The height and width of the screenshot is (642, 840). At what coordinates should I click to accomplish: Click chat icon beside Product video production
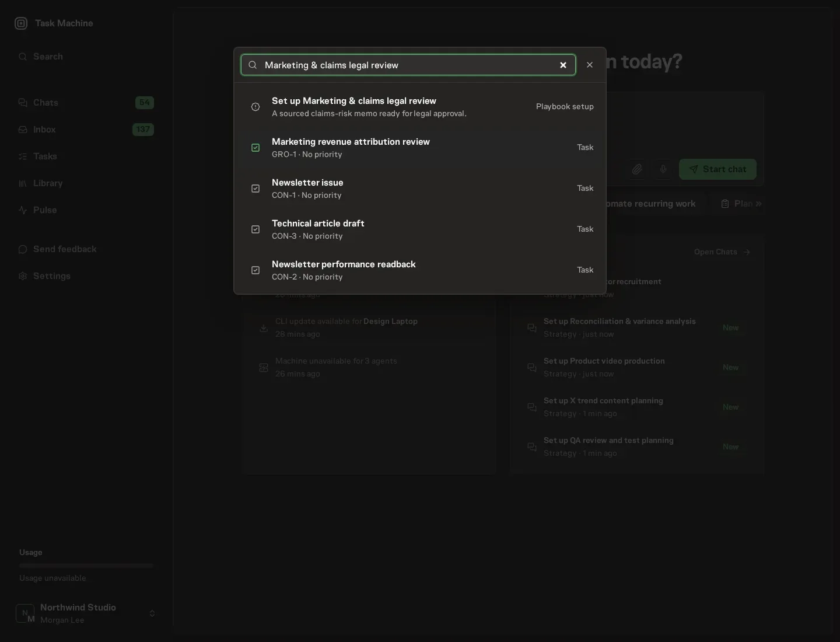tap(532, 368)
